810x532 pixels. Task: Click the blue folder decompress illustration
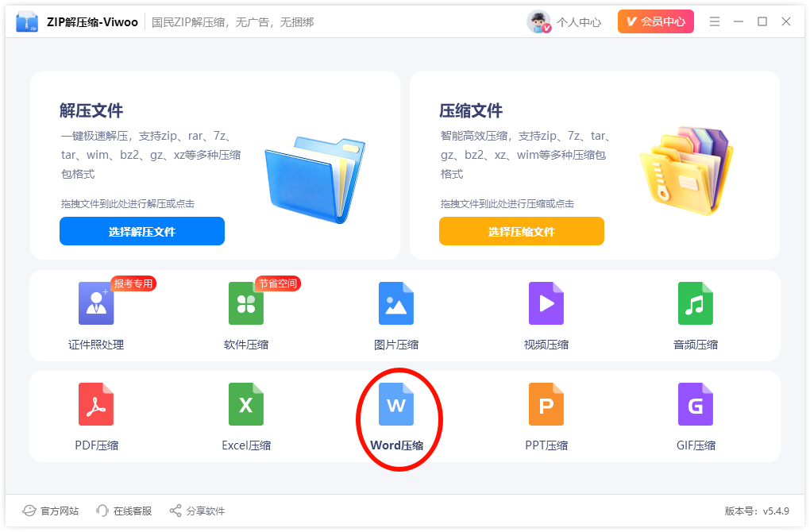[314, 179]
